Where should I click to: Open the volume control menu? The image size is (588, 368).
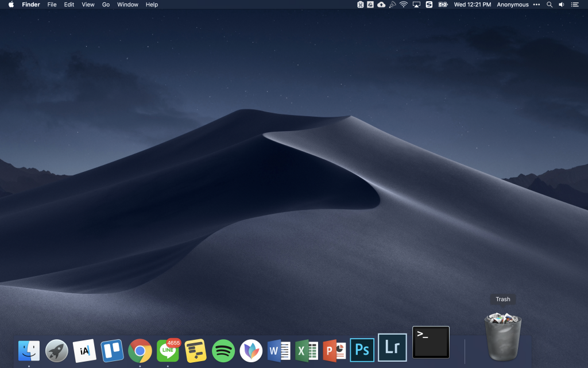click(x=562, y=5)
